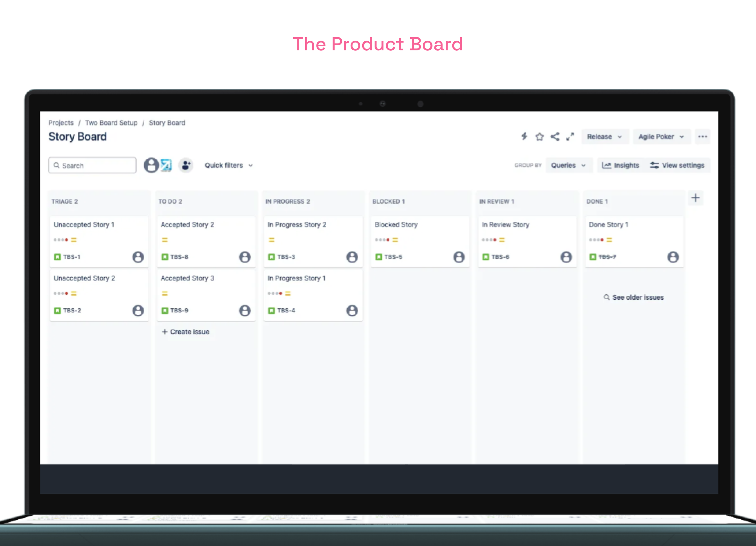Click Create issue in To Do column
Screen dimensions: 756x546
(x=186, y=332)
